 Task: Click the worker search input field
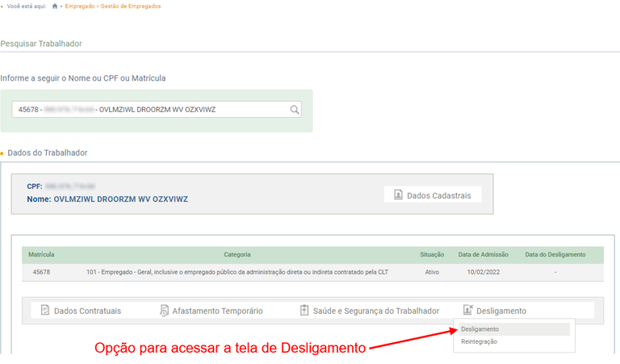[157, 110]
